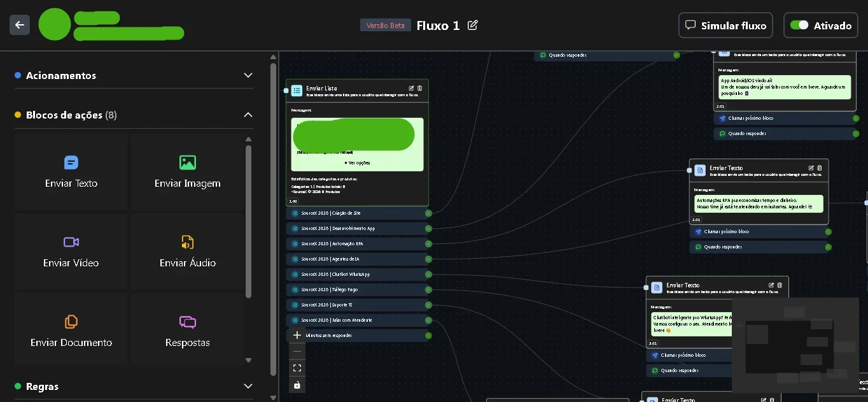Select option Tráfego Pago

[358, 290]
